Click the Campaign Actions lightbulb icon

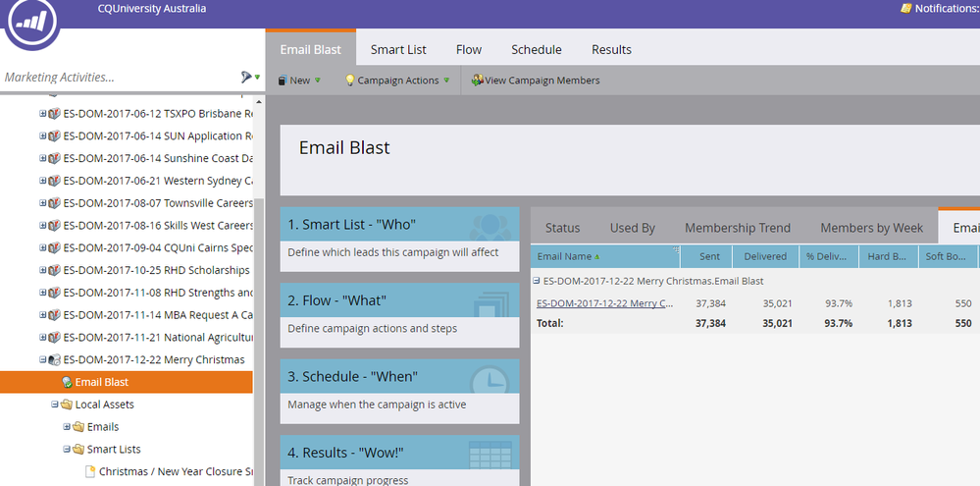(350, 81)
